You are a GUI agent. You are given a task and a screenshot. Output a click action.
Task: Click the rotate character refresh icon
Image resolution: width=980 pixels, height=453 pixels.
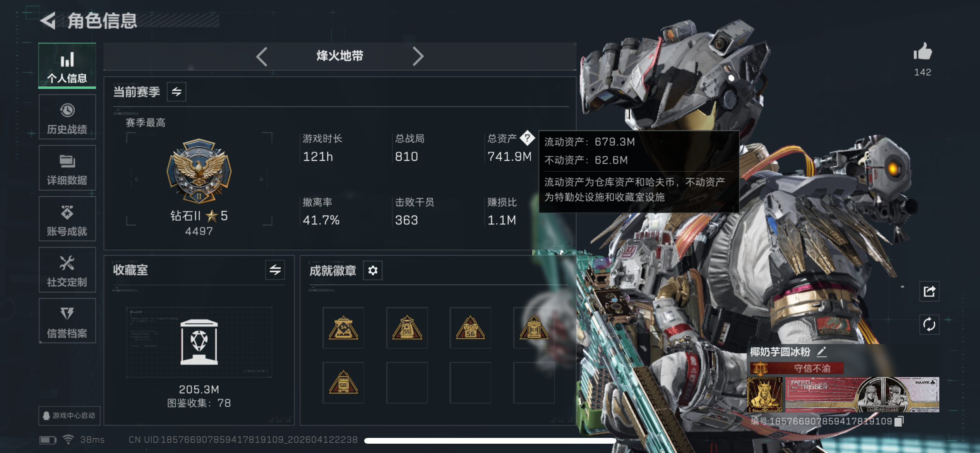929,324
